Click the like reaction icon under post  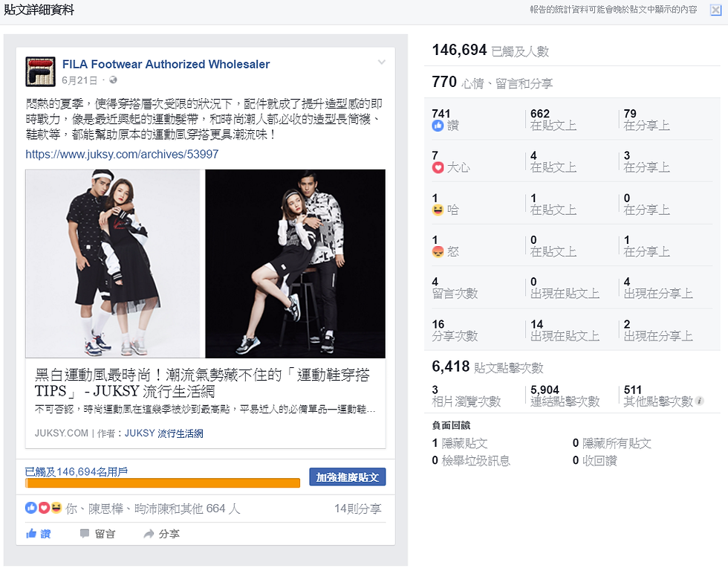click(31, 508)
